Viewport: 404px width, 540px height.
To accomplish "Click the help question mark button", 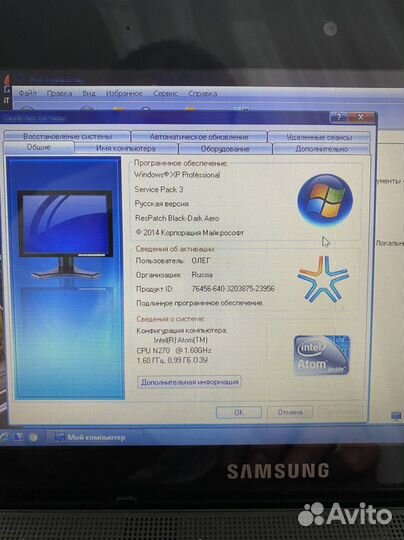I will [339, 117].
